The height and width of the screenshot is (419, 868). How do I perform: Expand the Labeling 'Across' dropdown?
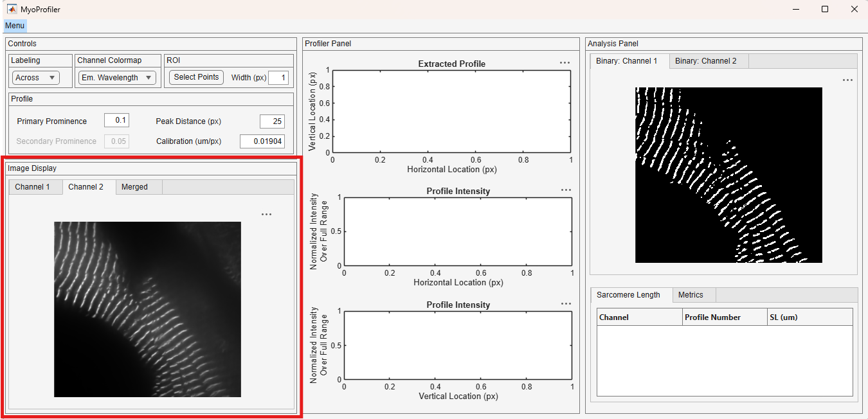click(36, 78)
